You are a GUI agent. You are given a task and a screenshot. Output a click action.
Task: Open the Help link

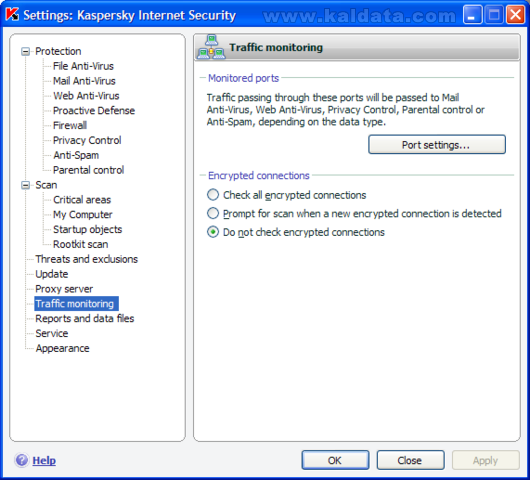(44, 460)
